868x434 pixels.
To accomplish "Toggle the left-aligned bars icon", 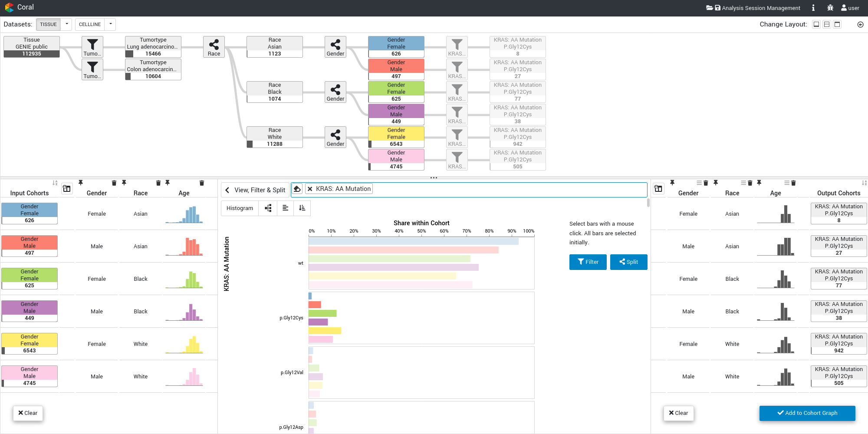I will point(285,208).
